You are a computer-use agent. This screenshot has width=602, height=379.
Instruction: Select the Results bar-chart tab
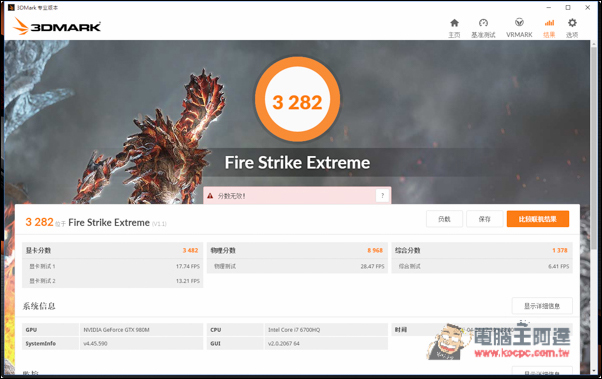[549, 28]
